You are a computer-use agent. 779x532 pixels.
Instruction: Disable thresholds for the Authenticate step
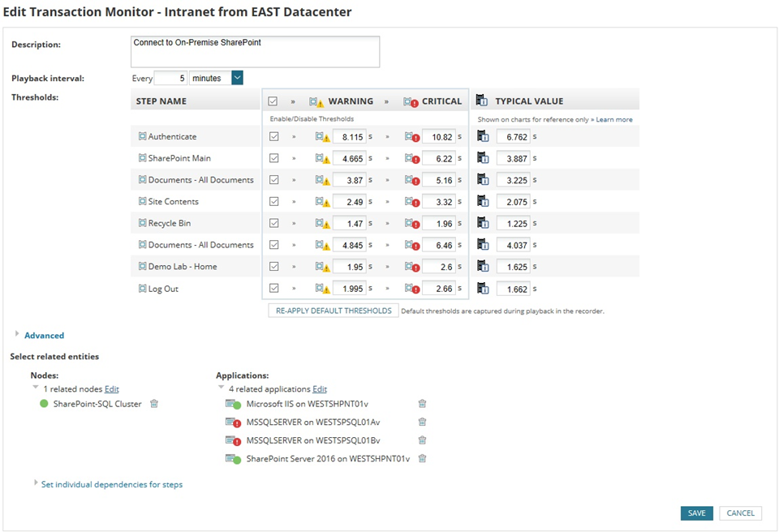click(273, 136)
